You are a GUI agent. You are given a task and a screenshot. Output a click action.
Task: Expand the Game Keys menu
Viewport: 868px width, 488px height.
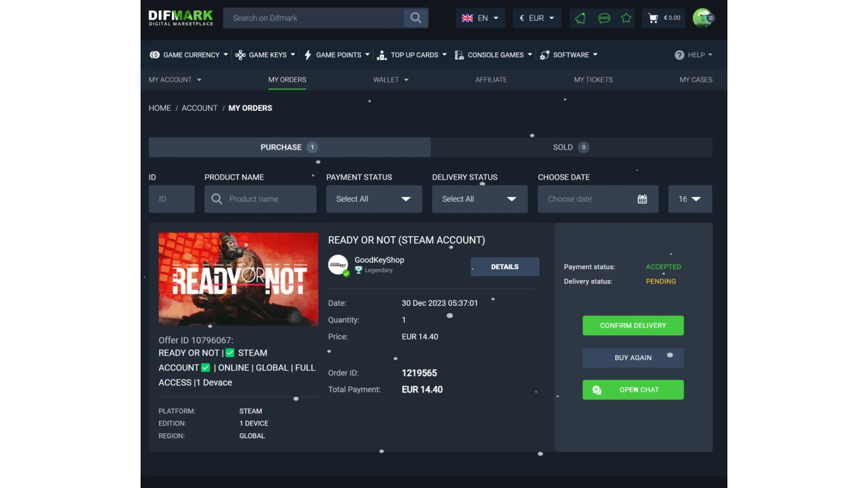(265, 55)
